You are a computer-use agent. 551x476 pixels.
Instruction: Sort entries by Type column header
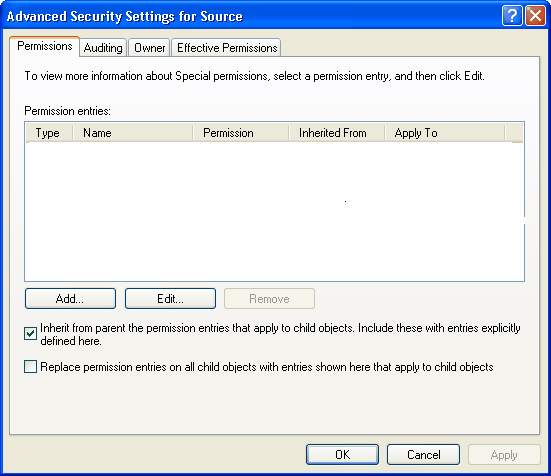pyautogui.click(x=49, y=133)
